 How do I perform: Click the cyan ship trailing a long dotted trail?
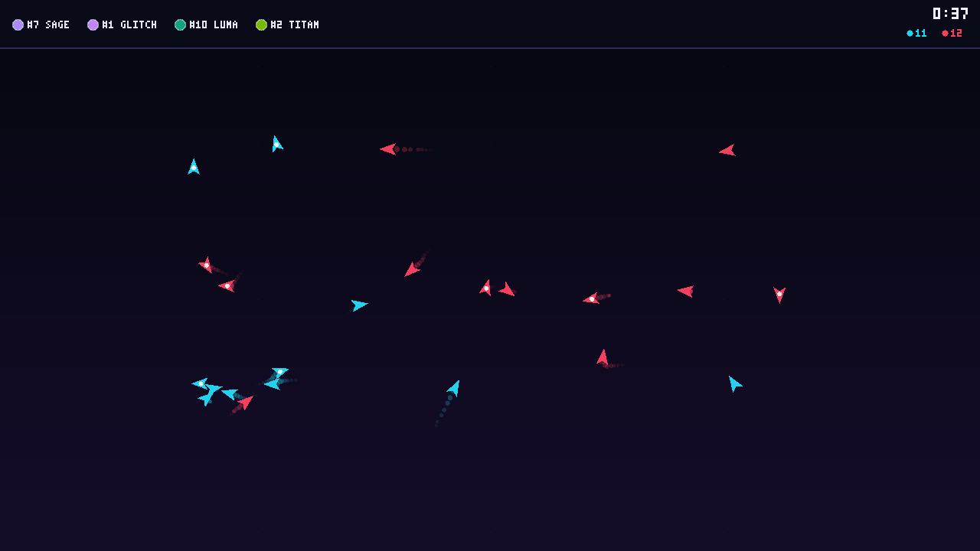pos(454,388)
